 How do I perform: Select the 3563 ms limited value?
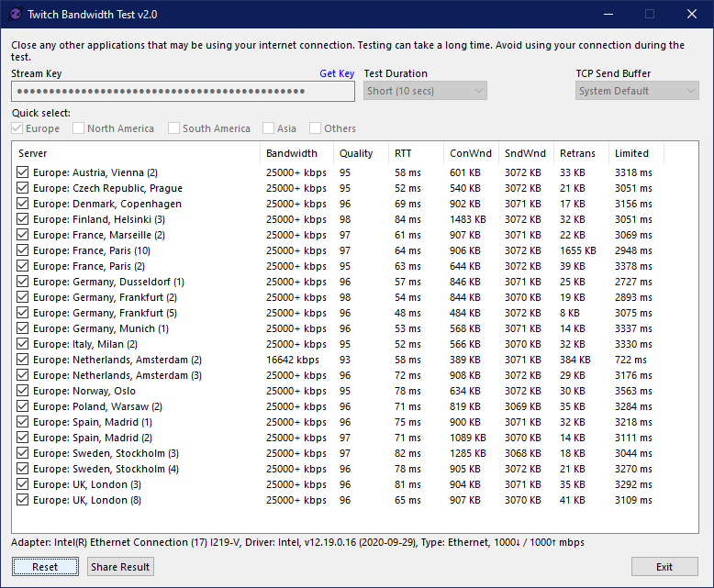coord(633,391)
